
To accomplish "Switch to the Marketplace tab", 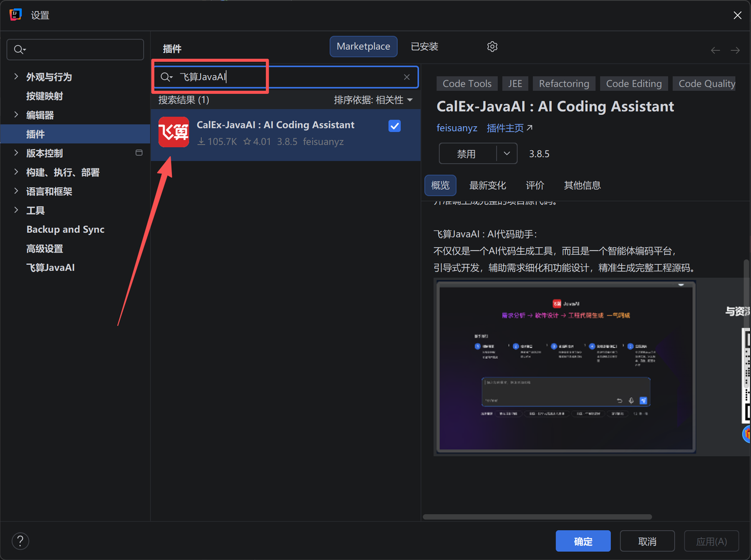I will [363, 46].
